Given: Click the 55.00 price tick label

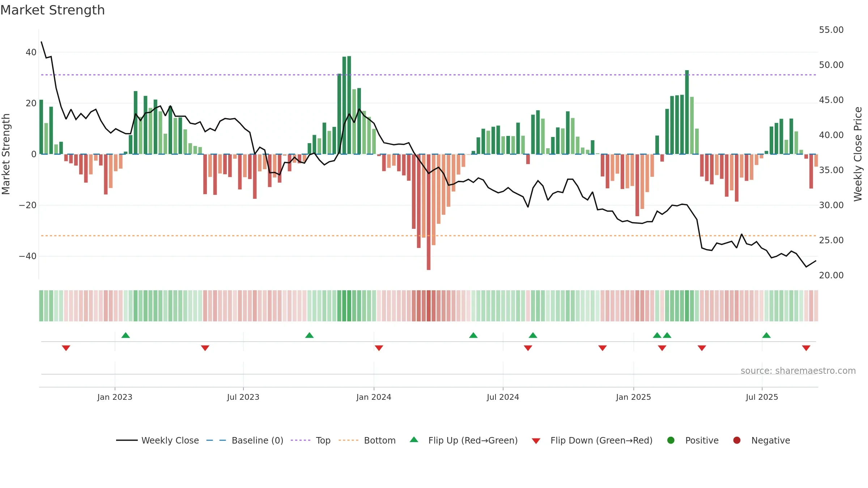Looking at the screenshot, I should (x=831, y=30).
